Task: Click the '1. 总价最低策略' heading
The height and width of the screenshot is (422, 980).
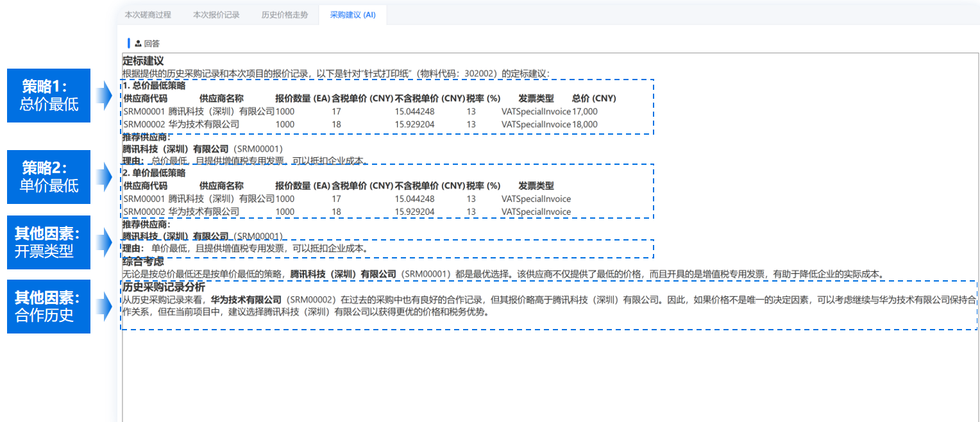Action: (154, 85)
